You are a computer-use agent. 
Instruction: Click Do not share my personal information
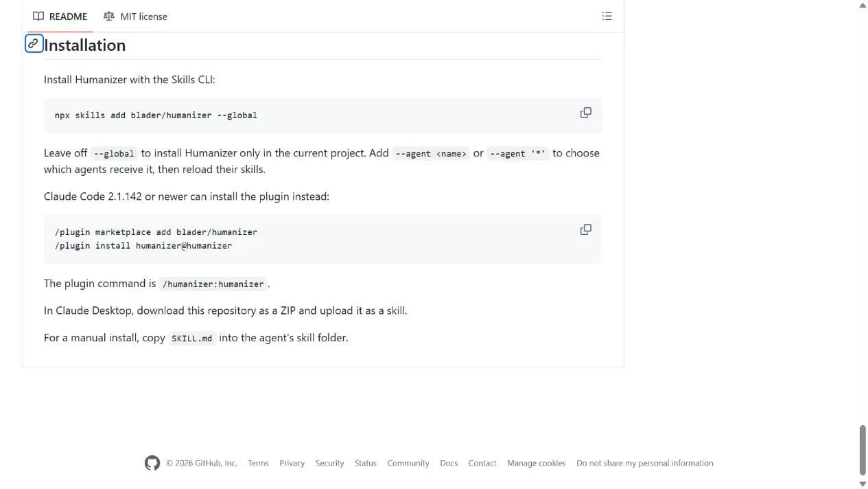644,464
